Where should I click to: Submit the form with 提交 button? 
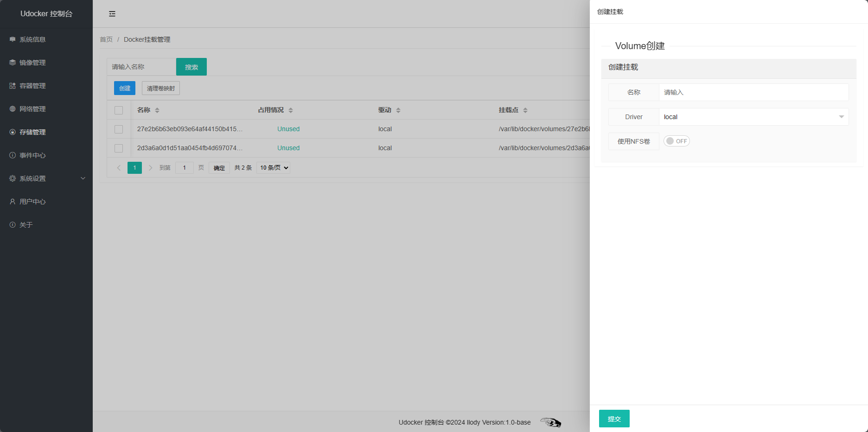pos(614,419)
